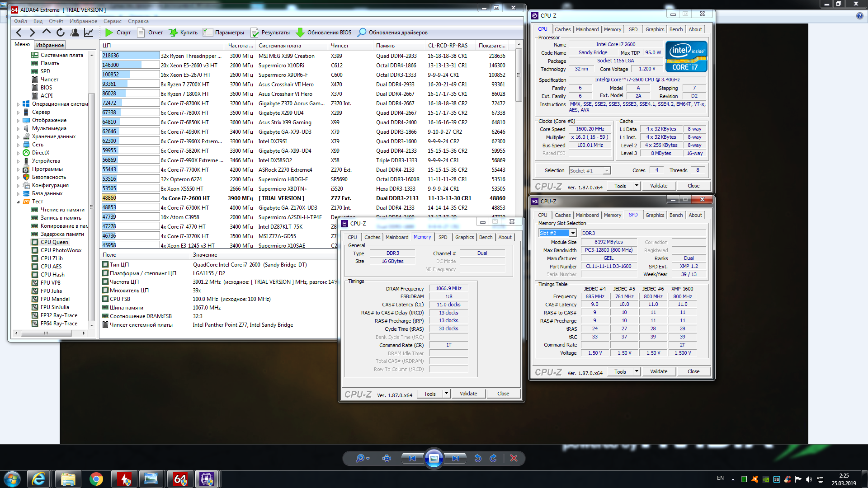The width and height of the screenshot is (868, 488).
Task: Click the user manager person icon
Action: click(75, 33)
